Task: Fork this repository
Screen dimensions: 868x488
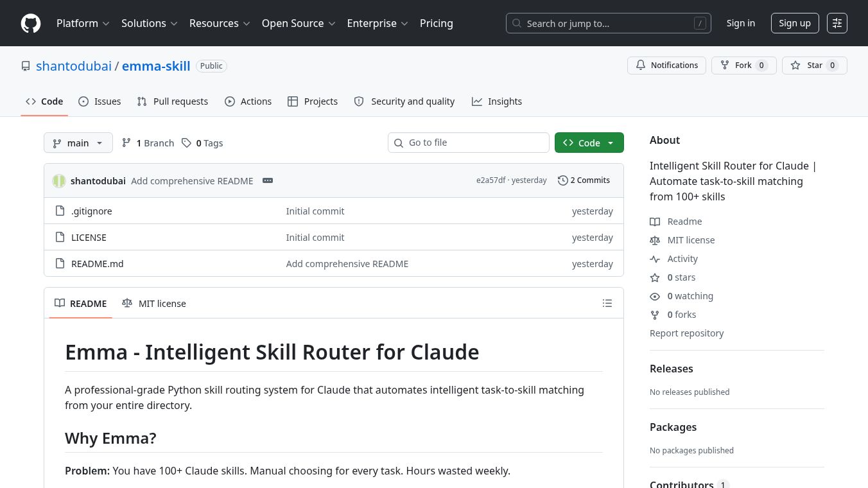Action: coord(744,65)
